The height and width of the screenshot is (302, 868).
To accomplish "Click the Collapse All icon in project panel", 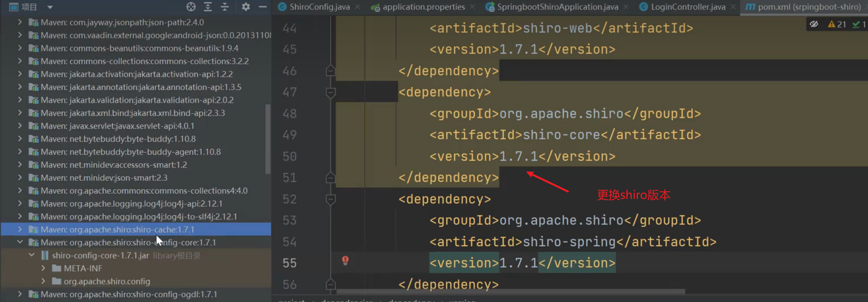I will [225, 7].
